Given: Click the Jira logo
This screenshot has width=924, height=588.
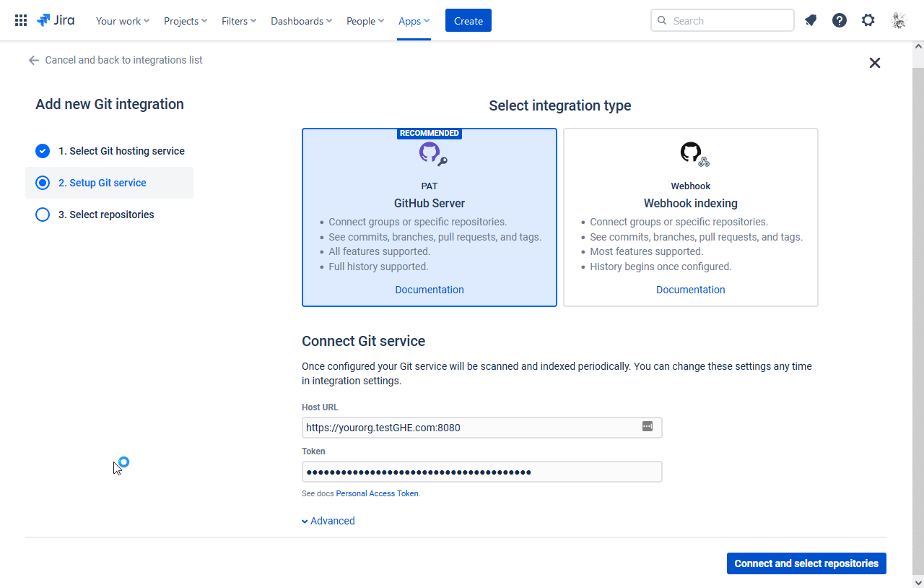Looking at the screenshot, I should [56, 20].
